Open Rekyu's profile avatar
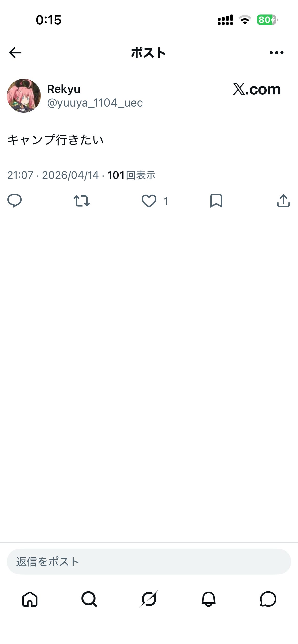The image size is (298, 644). (x=24, y=96)
